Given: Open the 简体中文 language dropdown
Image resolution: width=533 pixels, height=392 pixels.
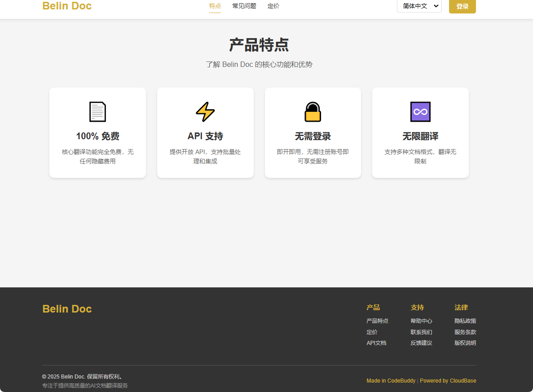Looking at the screenshot, I should tap(419, 6).
